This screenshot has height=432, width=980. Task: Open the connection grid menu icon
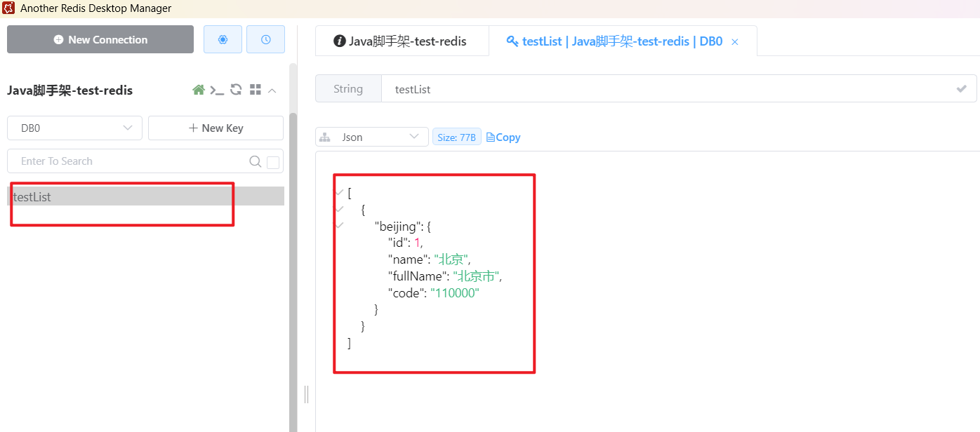point(256,90)
